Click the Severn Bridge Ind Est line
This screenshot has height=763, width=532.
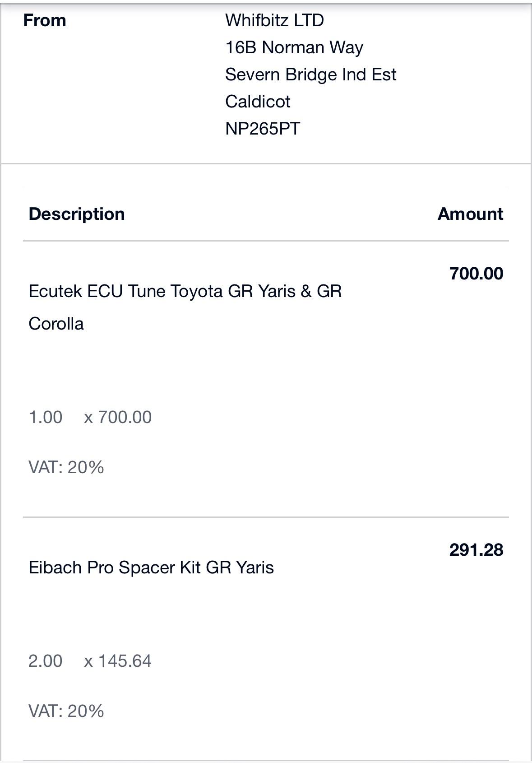point(311,74)
